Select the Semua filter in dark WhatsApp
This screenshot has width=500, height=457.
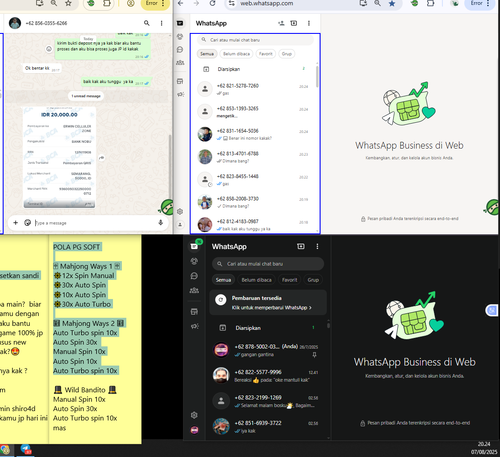click(223, 280)
